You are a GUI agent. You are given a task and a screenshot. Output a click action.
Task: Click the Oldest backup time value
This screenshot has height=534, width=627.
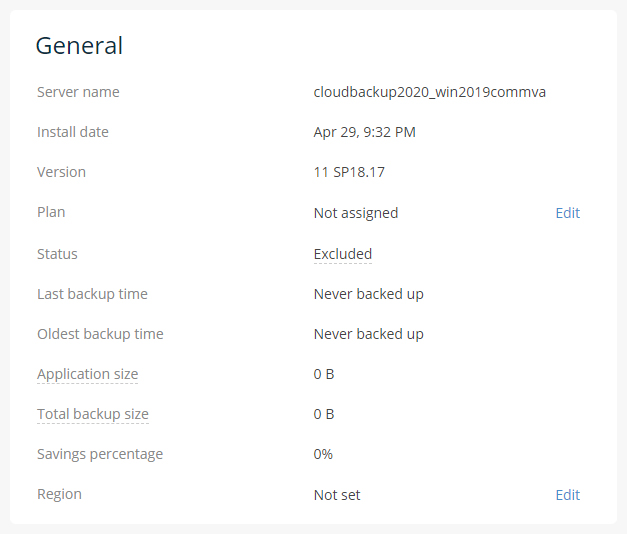(x=368, y=334)
